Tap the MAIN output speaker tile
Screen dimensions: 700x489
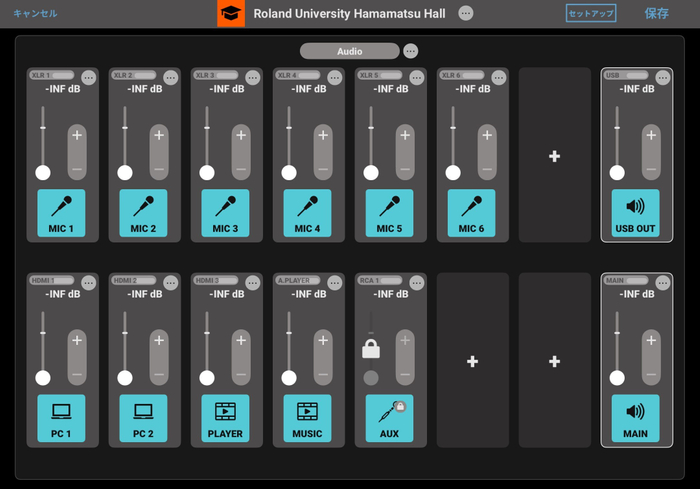point(635,418)
